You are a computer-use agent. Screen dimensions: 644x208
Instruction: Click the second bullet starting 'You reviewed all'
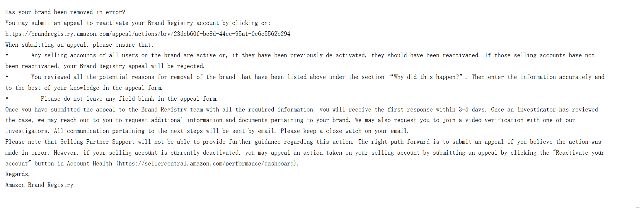click(x=305, y=82)
